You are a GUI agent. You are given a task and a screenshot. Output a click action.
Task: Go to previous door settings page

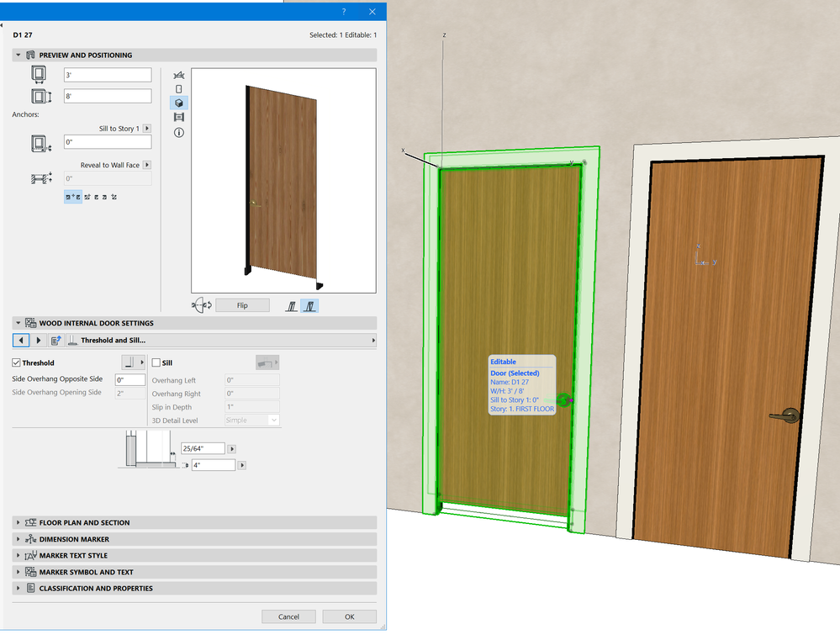tap(21, 341)
